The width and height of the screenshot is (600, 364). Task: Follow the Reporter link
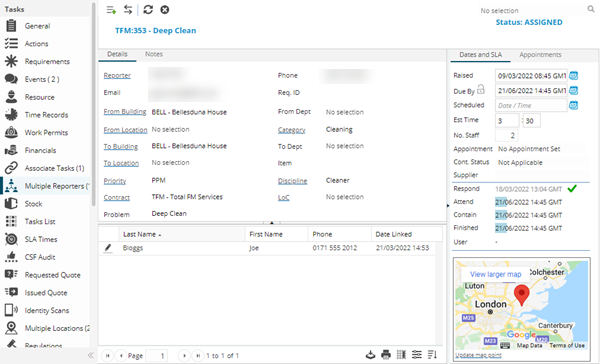[x=117, y=76]
